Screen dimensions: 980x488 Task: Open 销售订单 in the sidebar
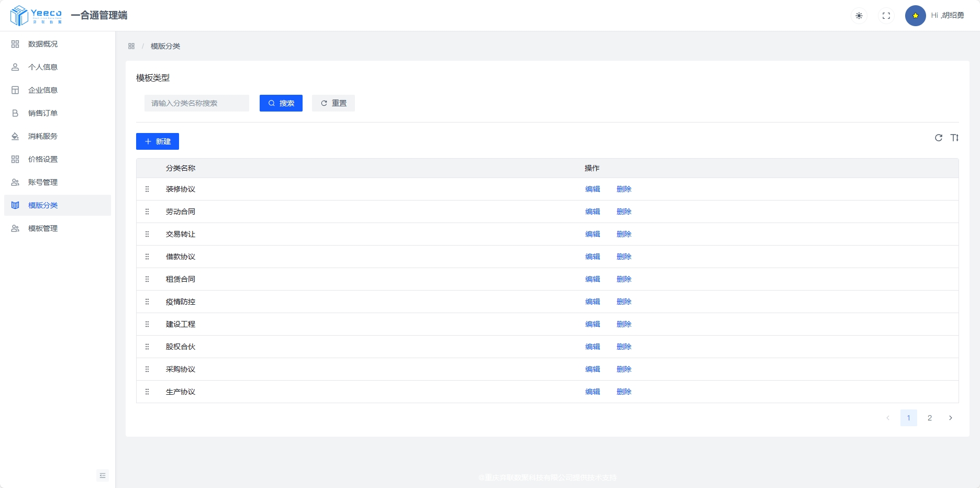(x=43, y=113)
